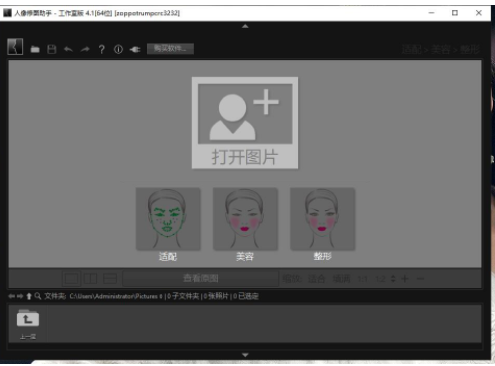
Task: Zoom in with the plus icon
Action: tap(405, 278)
